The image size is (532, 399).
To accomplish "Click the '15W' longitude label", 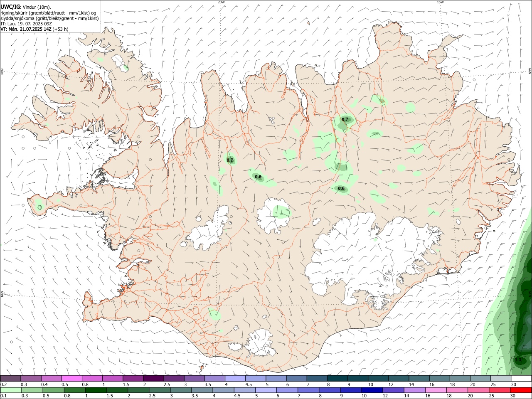I will [440, 2].
